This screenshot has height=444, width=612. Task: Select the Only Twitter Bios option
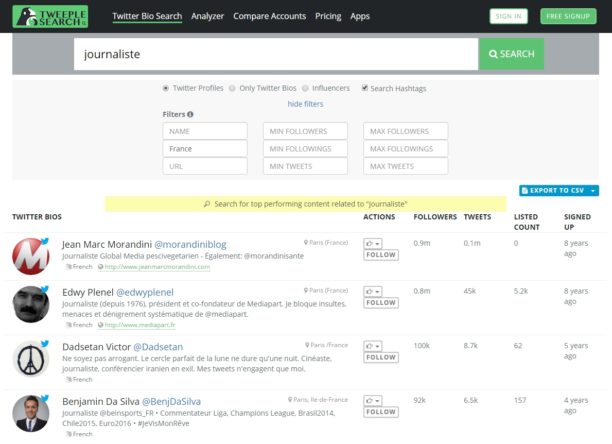(x=232, y=88)
